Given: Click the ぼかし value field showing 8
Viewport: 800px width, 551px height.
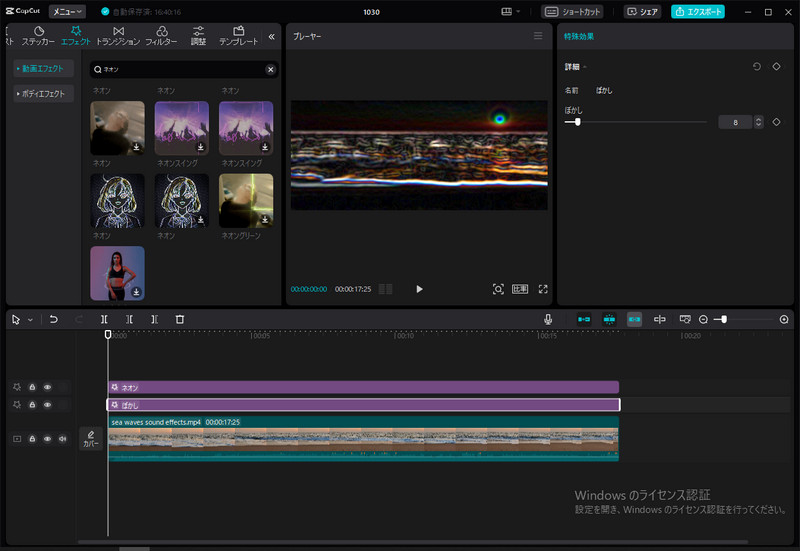Looking at the screenshot, I should coord(735,122).
